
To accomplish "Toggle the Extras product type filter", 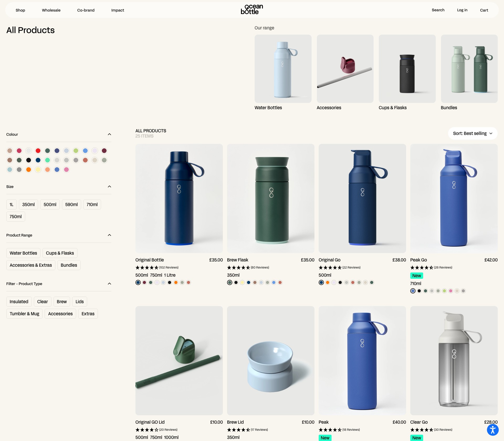I will [x=88, y=314].
